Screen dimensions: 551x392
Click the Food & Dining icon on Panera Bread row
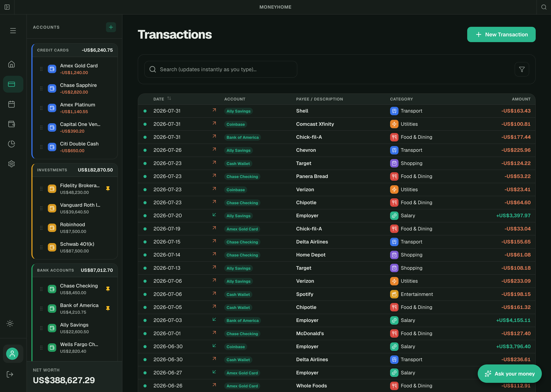394,176
